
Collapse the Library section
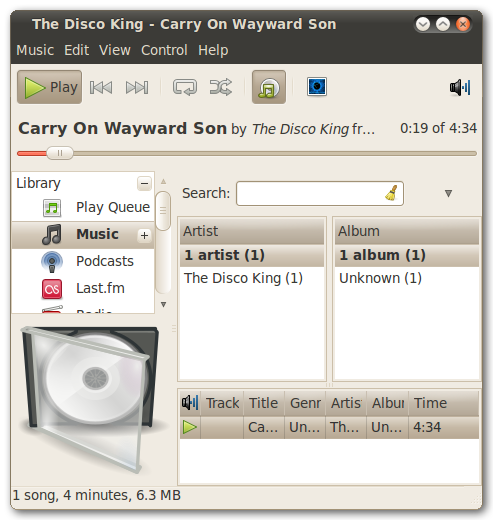click(x=144, y=183)
